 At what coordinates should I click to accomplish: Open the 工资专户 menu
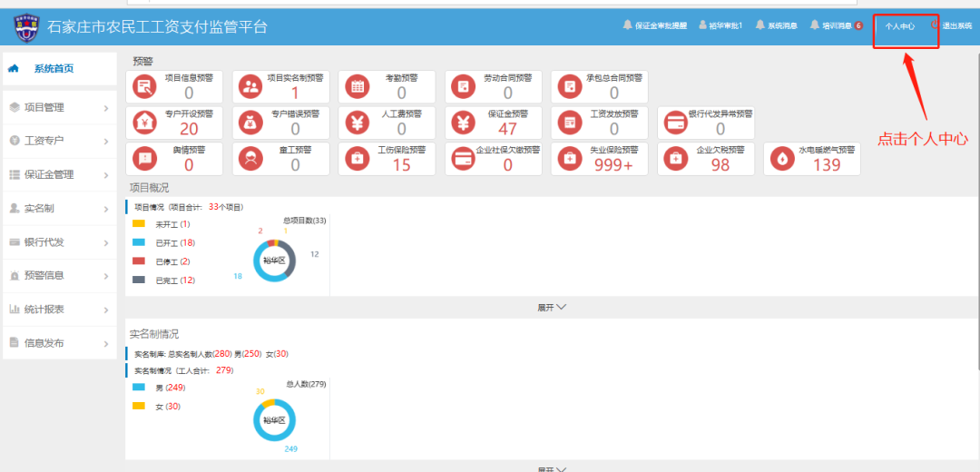pos(60,142)
